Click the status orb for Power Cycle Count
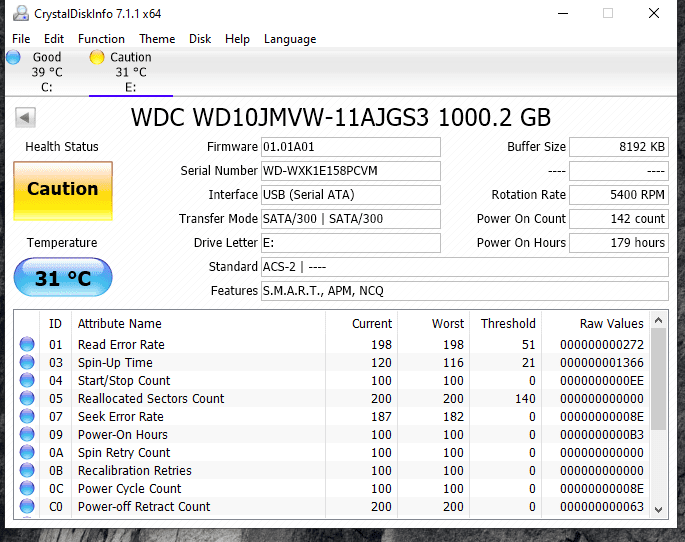 [27, 488]
